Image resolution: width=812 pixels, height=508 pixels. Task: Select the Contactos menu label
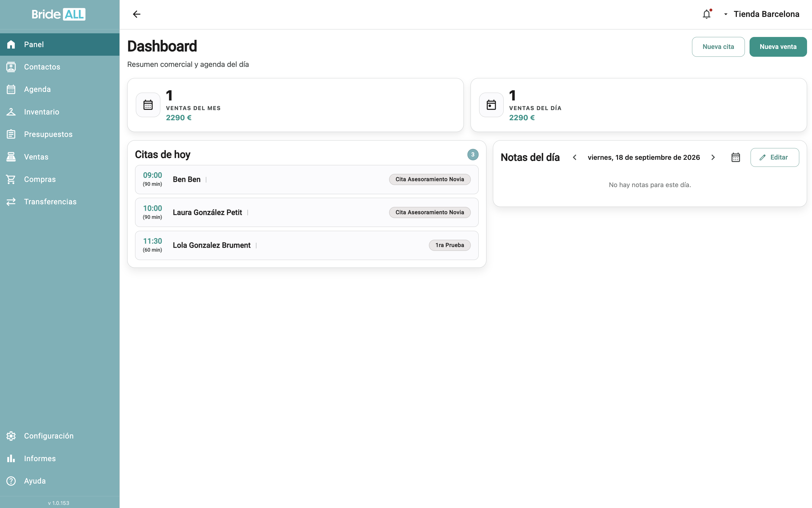pyautogui.click(x=42, y=67)
